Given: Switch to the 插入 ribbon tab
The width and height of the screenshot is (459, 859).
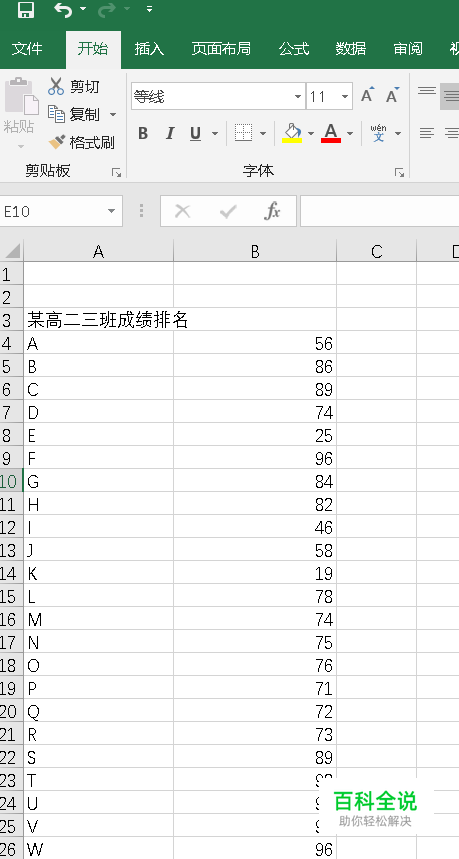Looking at the screenshot, I should [149, 49].
